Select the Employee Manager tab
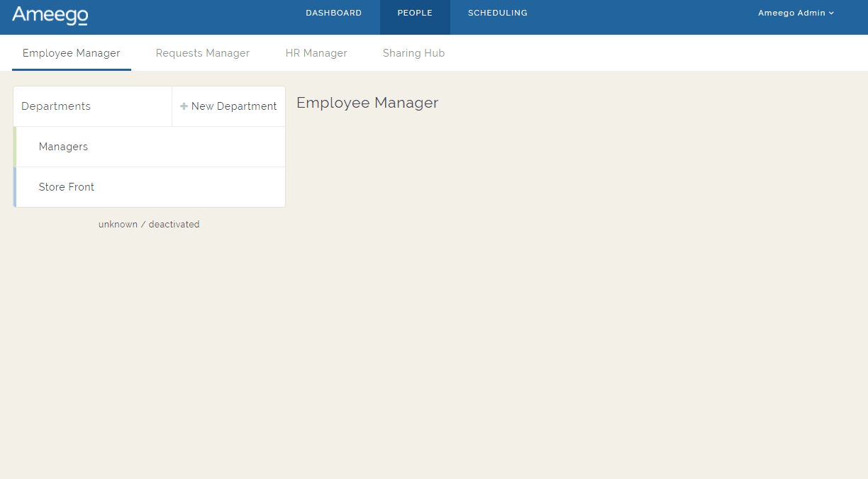The height and width of the screenshot is (479, 868). (x=71, y=52)
